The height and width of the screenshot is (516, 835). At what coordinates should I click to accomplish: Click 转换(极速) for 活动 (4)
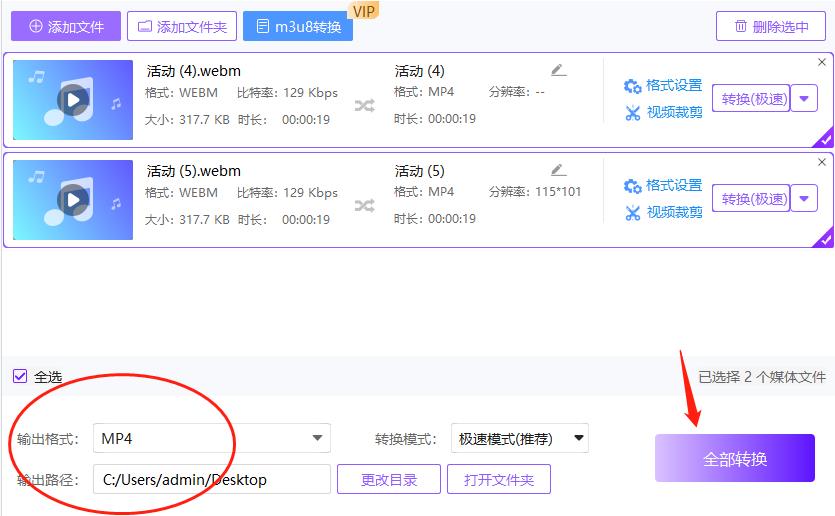(x=751, y=99)
